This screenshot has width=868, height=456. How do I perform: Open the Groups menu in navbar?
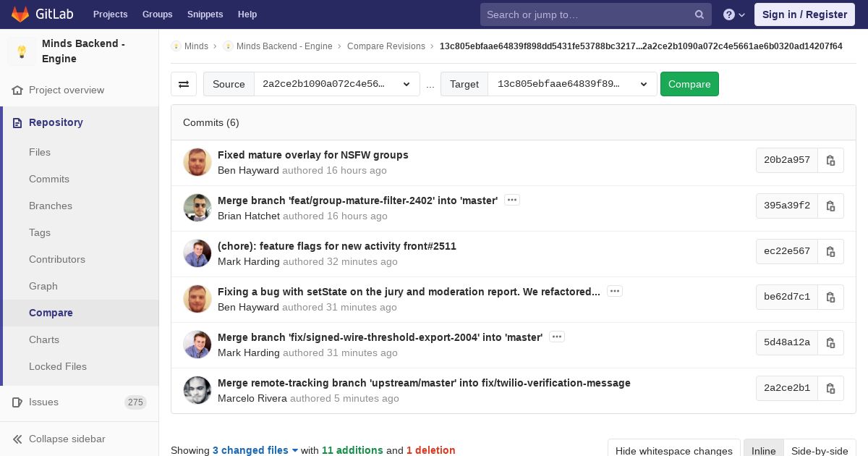[157, 14]
